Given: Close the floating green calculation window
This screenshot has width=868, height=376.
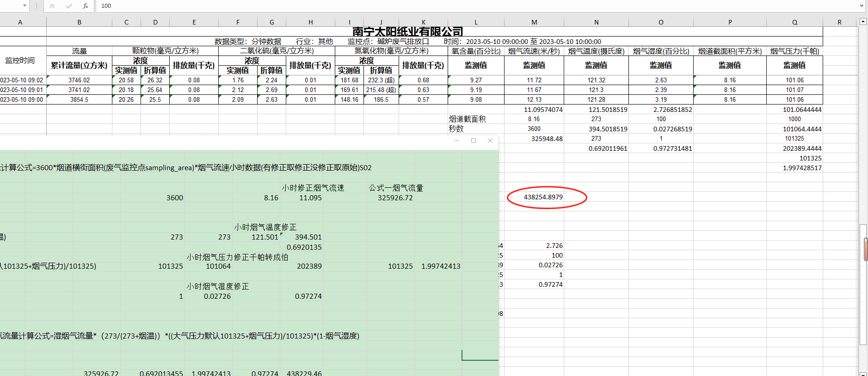Looking at the screenshot, I should [490, 141].
